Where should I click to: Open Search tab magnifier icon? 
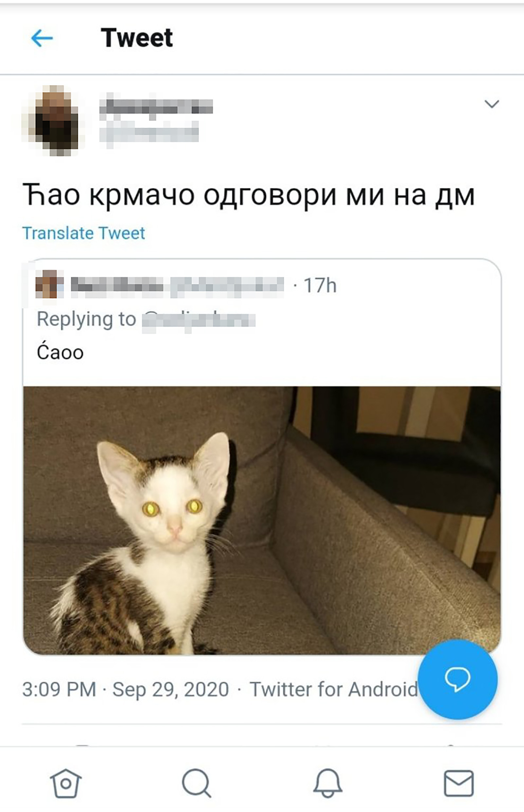pos(196,783)
